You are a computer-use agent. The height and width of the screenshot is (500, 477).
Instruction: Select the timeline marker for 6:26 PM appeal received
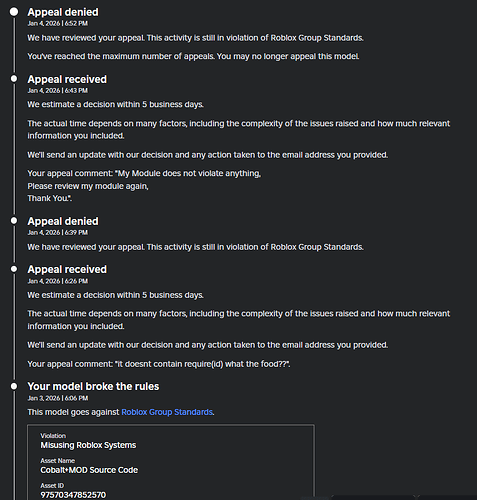(x=14, y=269)
